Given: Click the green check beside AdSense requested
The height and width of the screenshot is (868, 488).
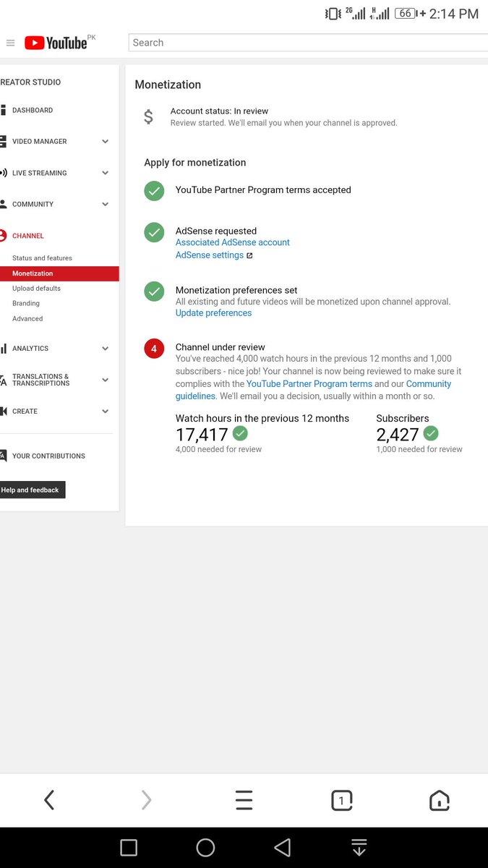Looking at the screenshot, I should (x=154, y=232).
